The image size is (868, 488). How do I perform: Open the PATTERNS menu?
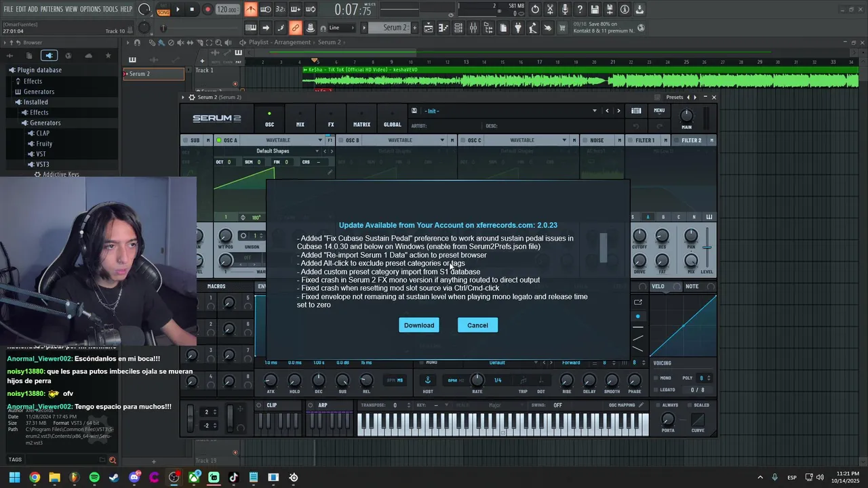coord(52,9)
